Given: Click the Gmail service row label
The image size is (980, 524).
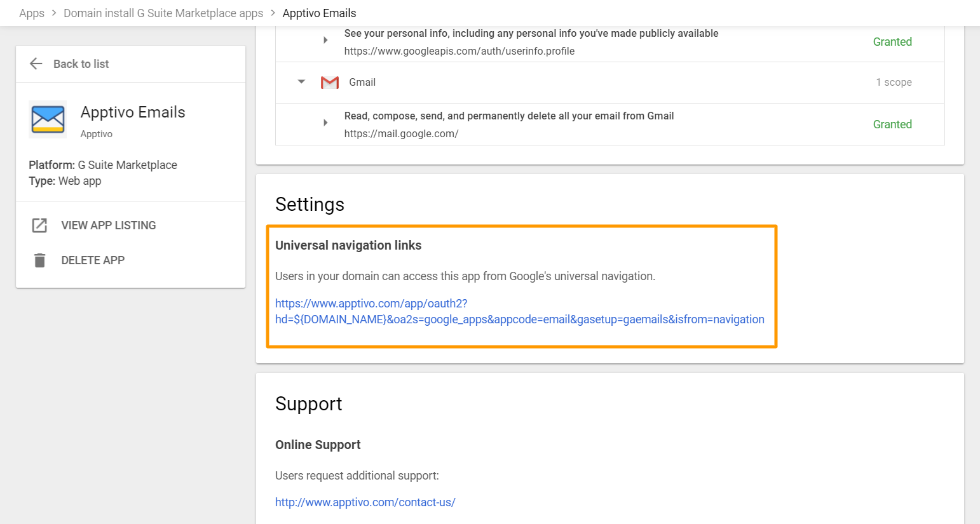Looking at the screenshot, I should point(362,83).
